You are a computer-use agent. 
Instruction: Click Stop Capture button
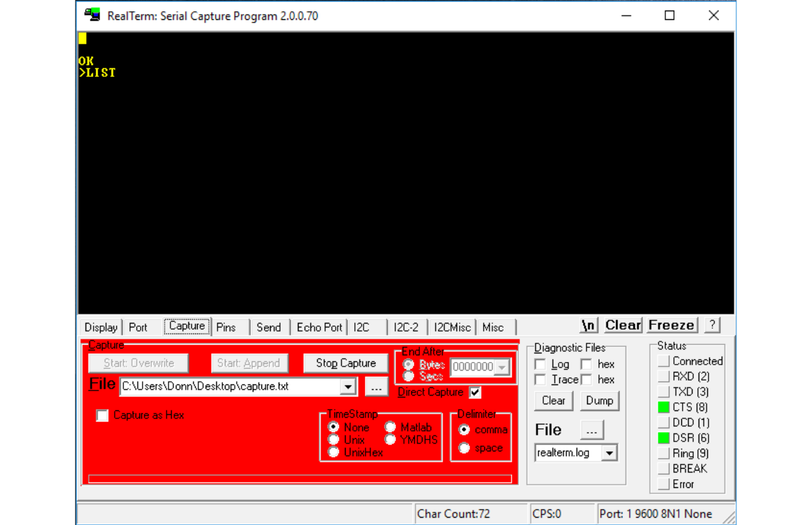tap(346, 363)
